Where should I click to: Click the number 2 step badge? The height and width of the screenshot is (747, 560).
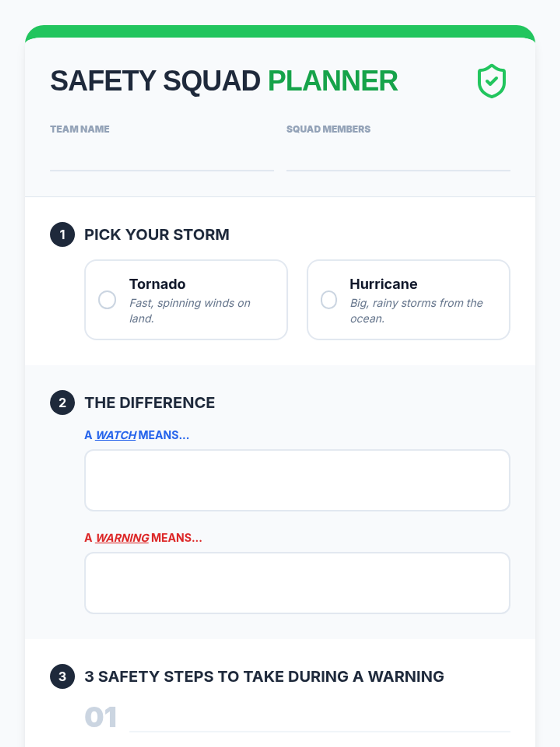pos(63,402)
